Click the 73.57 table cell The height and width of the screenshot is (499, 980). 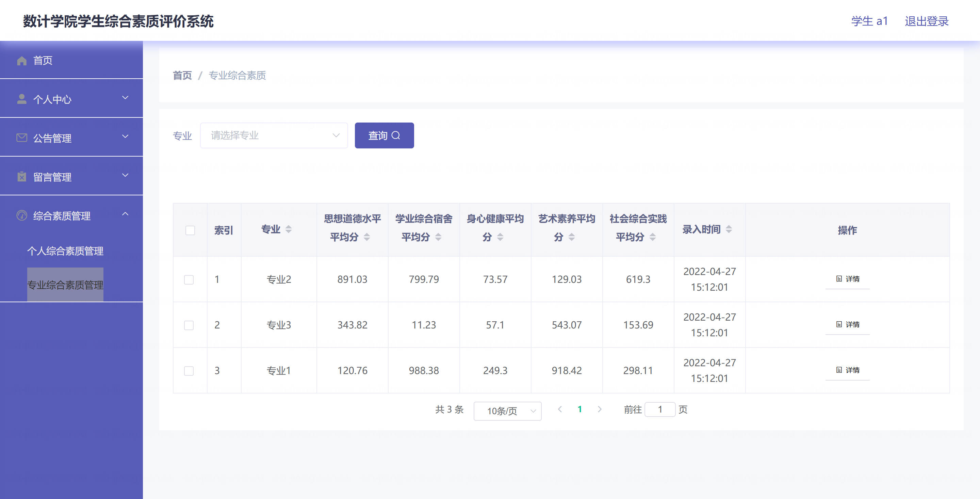click(x=495, y=279)
